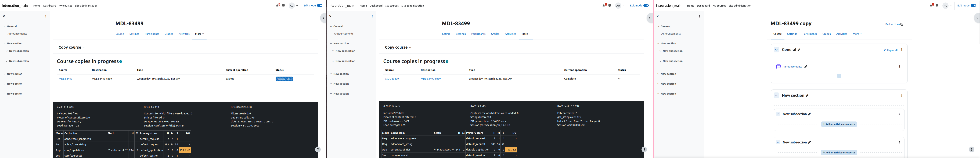
Task: Collapse General section chevron in right window content
Action: coord(776,50)
